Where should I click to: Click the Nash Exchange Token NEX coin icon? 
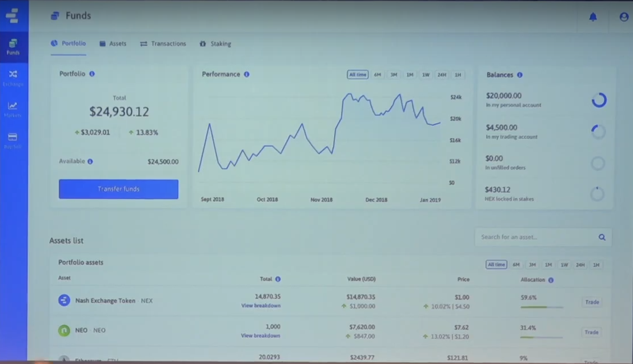tap(64, 300)
